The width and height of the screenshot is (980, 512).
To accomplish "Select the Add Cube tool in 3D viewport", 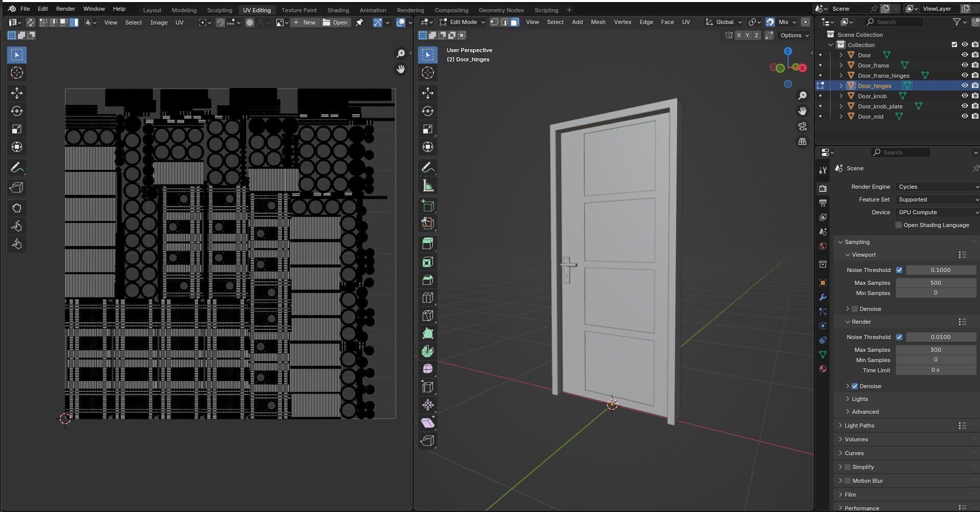I will click(428, 206).
